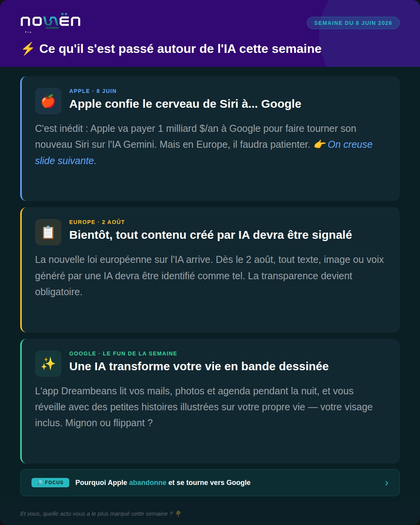The width and height of the screenshot is (420, 525).
Task: Click the lightning bolt icon in header
Action: (x=28, y=49)
